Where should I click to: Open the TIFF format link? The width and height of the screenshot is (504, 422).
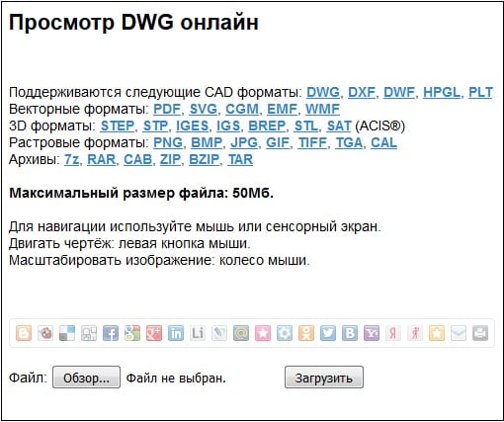click(312, 142)
